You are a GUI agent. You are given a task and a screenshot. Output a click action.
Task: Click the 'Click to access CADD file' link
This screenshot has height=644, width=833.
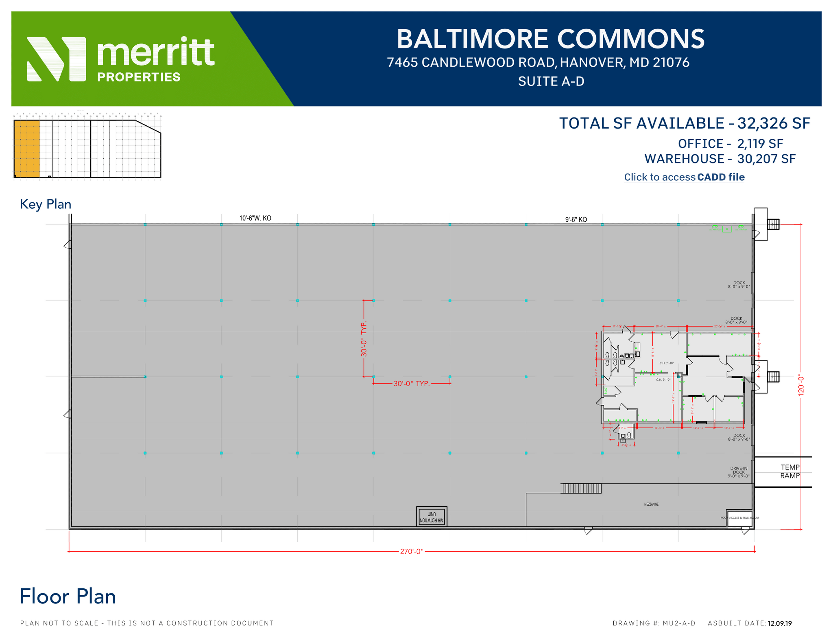point(684,177)
